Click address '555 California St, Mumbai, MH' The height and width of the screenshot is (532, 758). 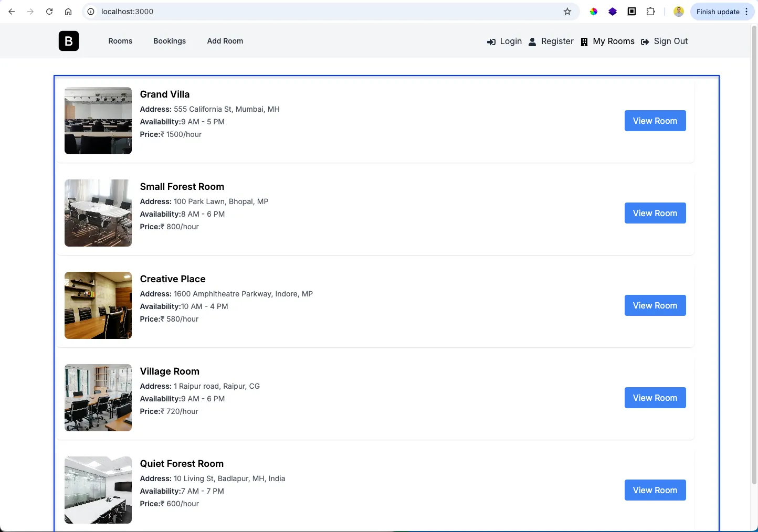click(227, 109)
